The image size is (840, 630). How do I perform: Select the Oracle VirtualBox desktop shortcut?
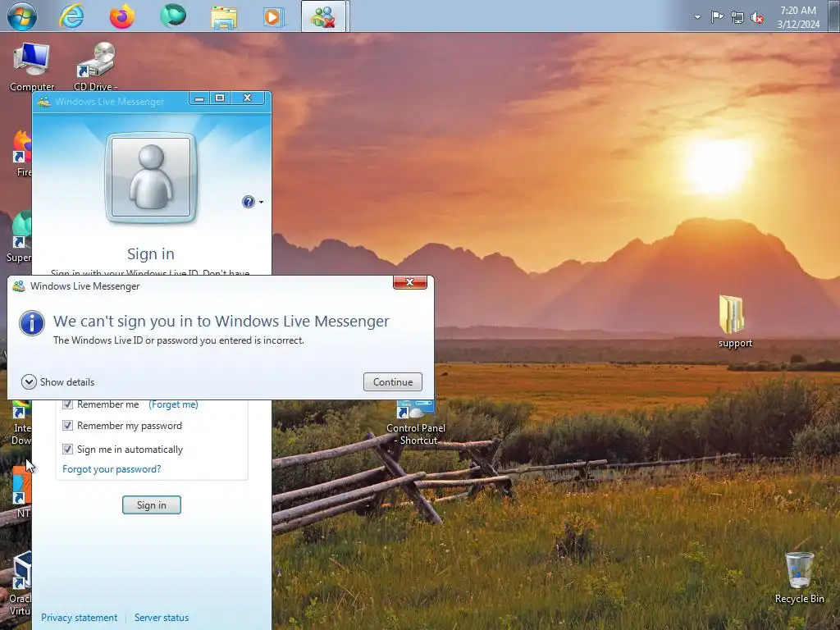[x=21, y=585]
